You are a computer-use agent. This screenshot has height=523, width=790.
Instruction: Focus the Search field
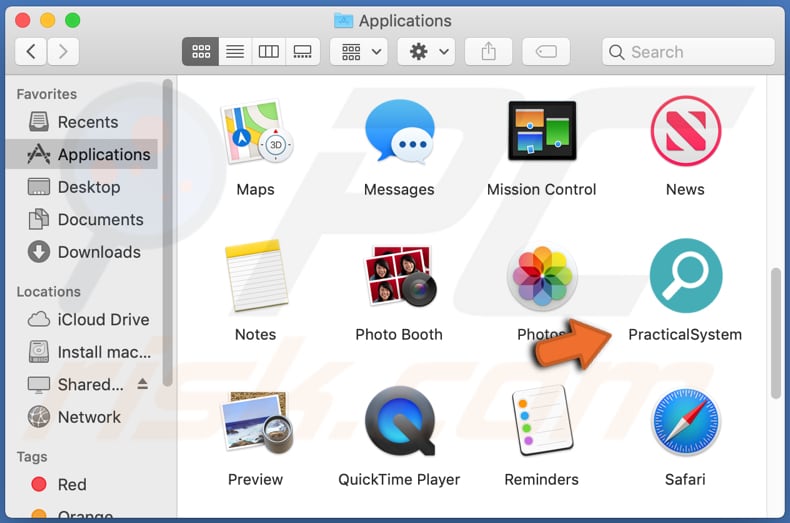coord(688,51)
